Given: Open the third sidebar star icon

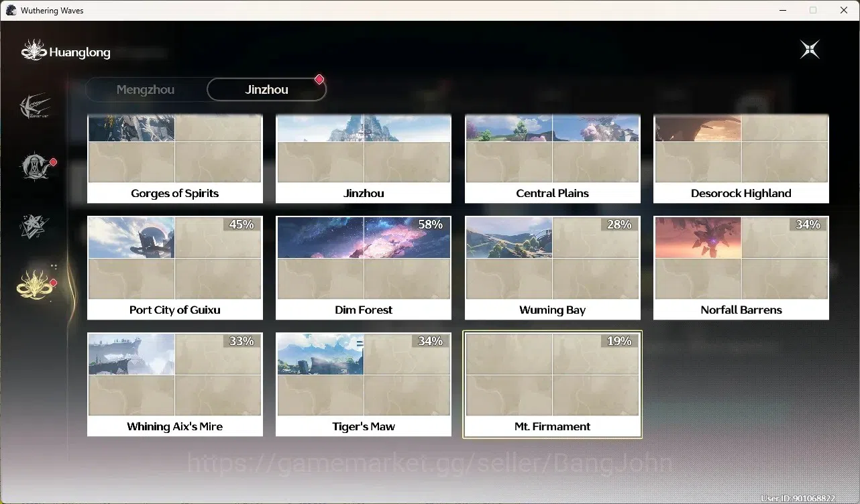Looking at the screenshot, I should (34, 227).
